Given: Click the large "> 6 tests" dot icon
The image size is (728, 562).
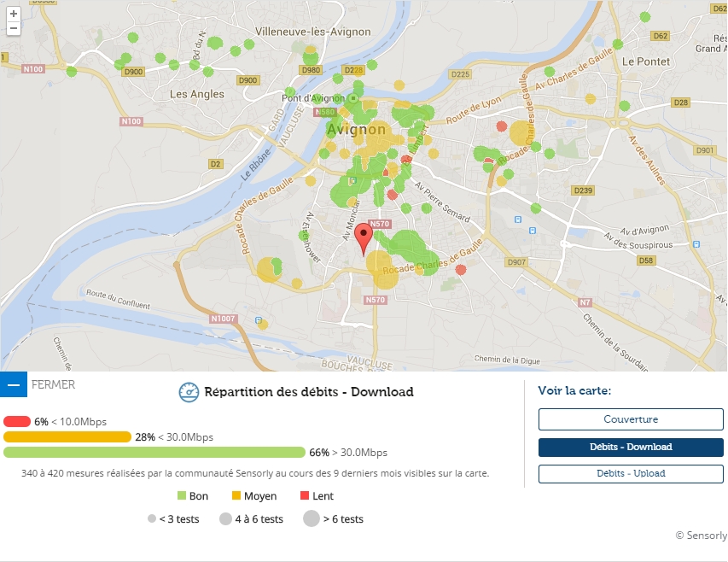Looking at the screenshot, I should coord(312,518).
